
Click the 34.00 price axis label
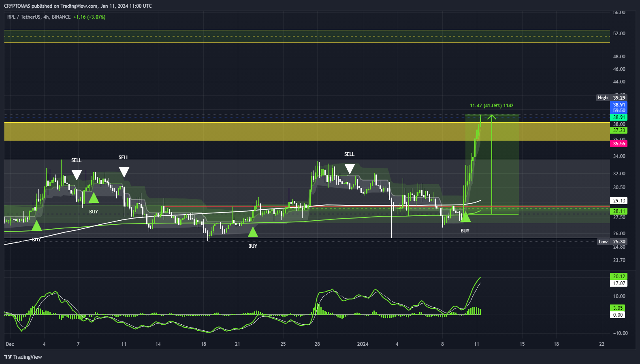pyautogui.click(x=619, y=156)
